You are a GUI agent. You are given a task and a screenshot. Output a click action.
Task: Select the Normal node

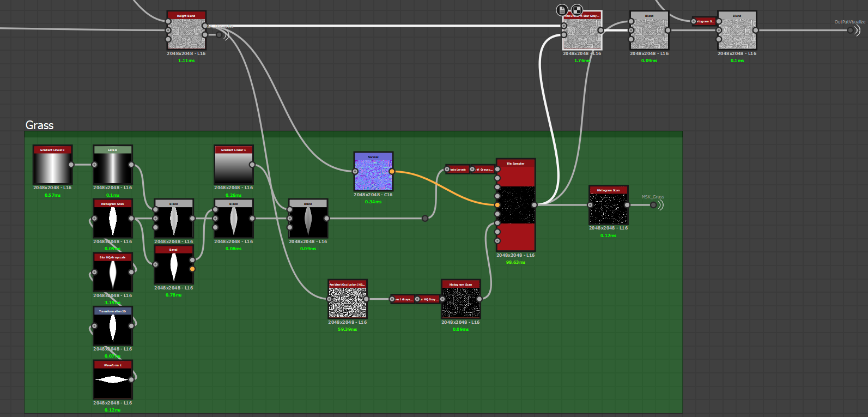pos(373,171)
